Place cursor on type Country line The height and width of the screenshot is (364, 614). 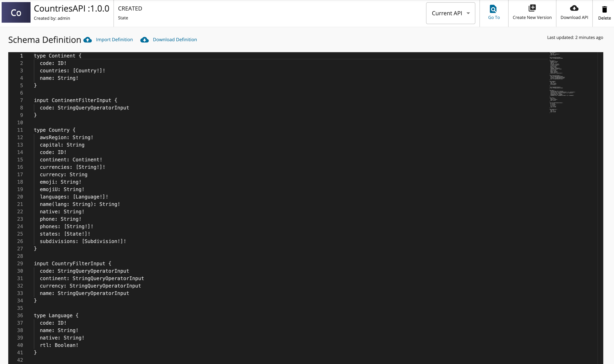(55, 130)
